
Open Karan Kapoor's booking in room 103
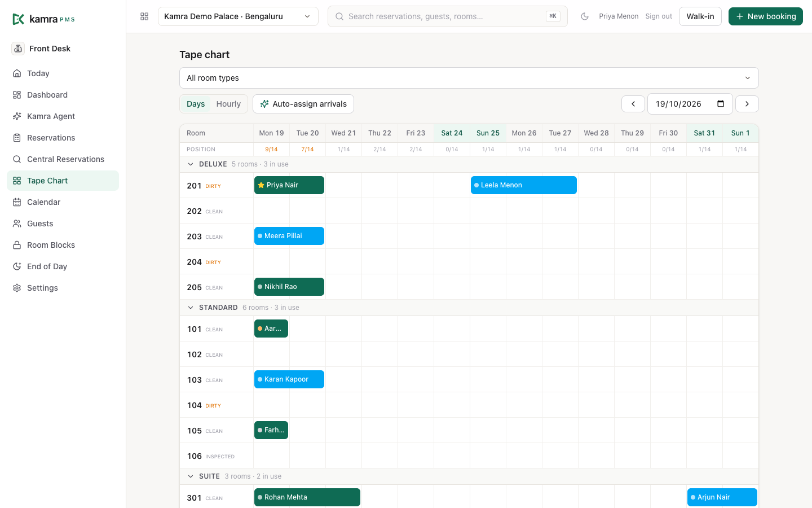click(289, 379)
